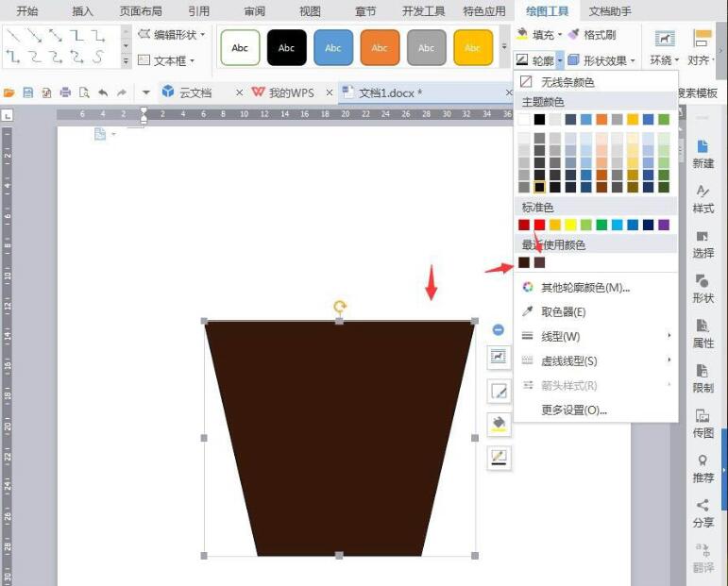Apply the orange Abc shape style
The height and width of the screenshot is (586, 728).
tap(380, 47)
